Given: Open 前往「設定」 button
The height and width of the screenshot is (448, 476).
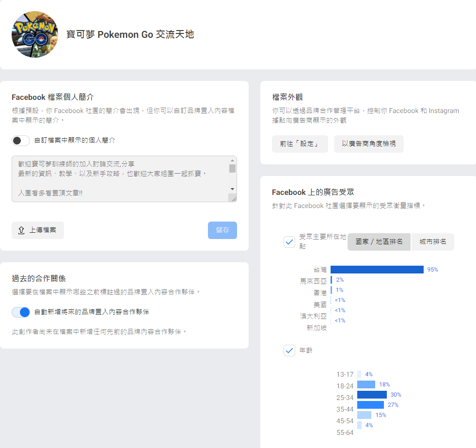Looking at the screenshot, I should point(300,144).
